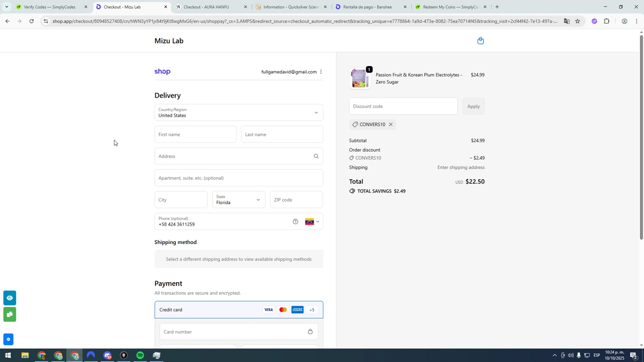
Task: Open account options menu next to email
Action: point(321,72)
